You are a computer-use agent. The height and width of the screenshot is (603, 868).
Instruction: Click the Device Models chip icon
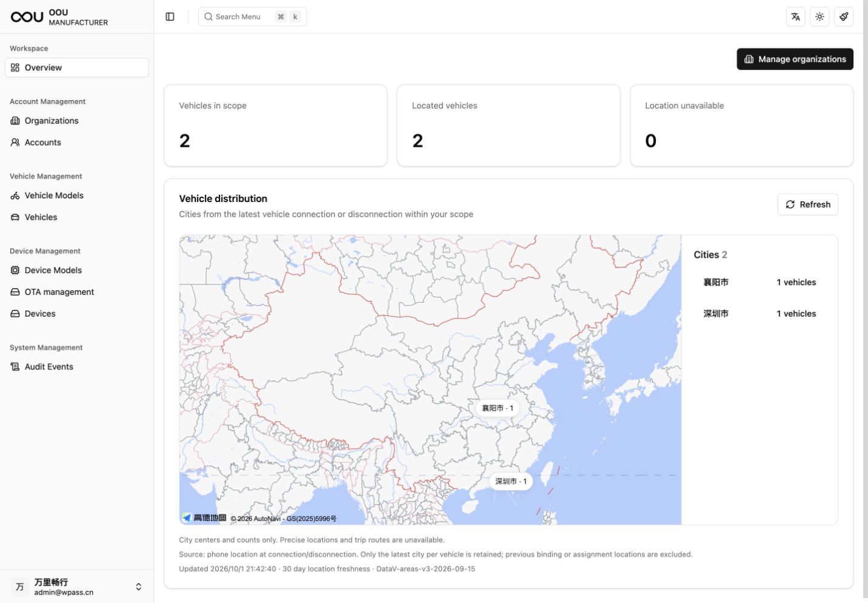15,270
